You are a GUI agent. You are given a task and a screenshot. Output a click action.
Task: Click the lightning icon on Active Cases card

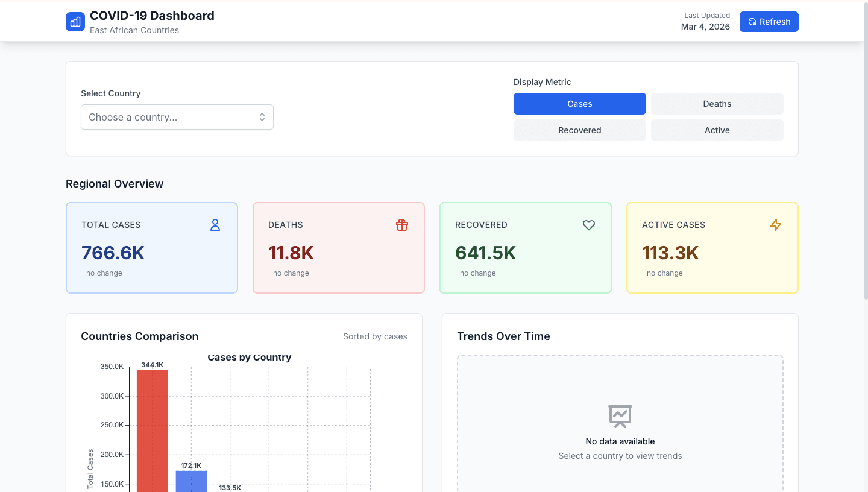[x=776, y=225]
